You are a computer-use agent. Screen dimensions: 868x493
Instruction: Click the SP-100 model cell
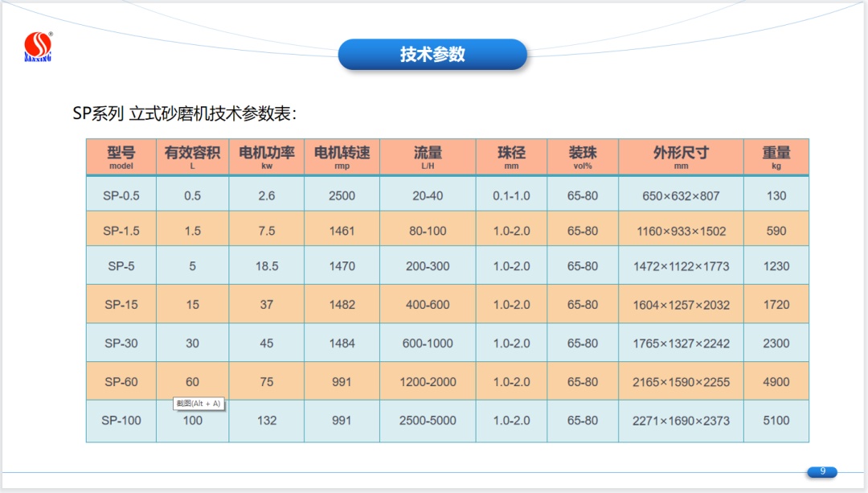click(121, 421)
